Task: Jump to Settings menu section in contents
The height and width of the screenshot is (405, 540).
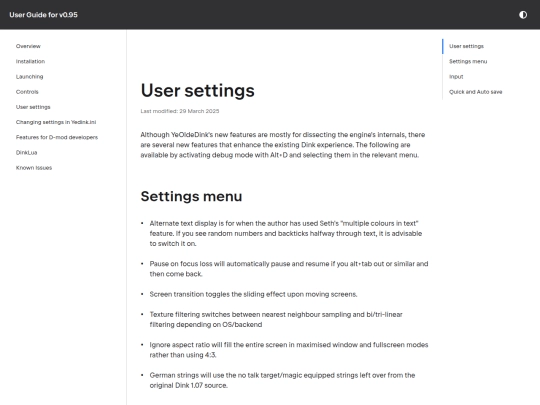Action: coord(468,61)
